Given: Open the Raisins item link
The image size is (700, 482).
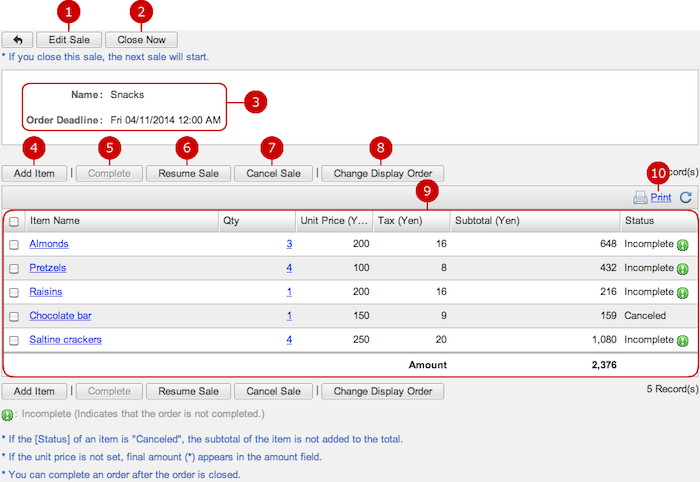Looking at the screenshot, I should click(46, 292).
